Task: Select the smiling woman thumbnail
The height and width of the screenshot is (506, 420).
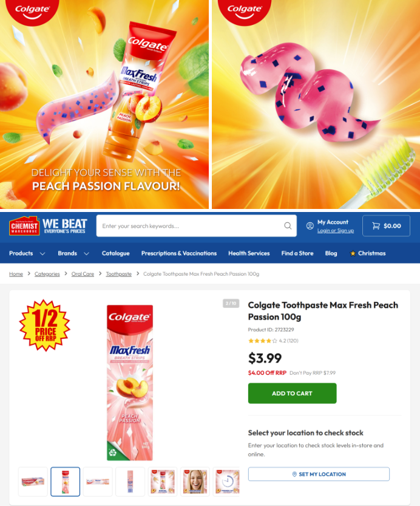Action: (195, 482)
